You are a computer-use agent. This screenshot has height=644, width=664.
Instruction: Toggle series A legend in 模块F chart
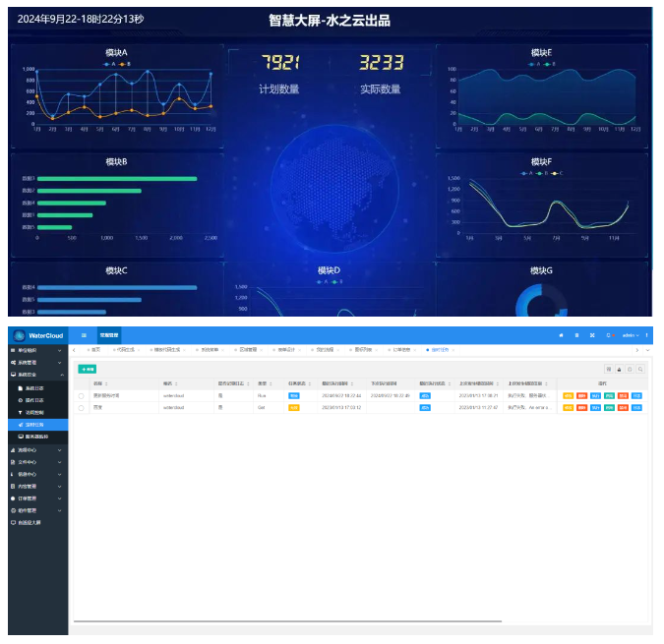[x=527, y=173]
